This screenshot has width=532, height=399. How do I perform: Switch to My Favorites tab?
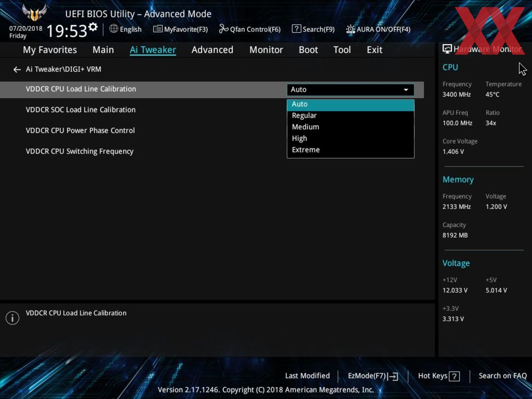click(x=50, y=50)
